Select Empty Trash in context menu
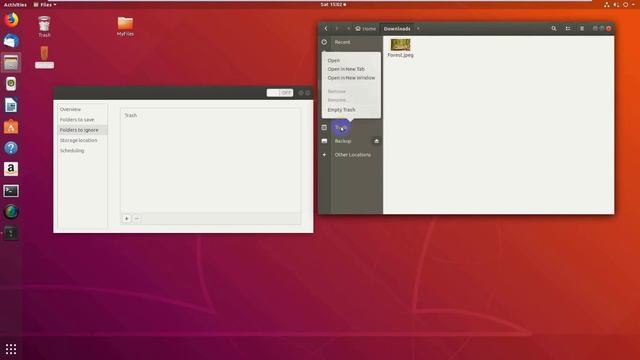Screen dimensions: 640x360 click(x=341, y=110)
